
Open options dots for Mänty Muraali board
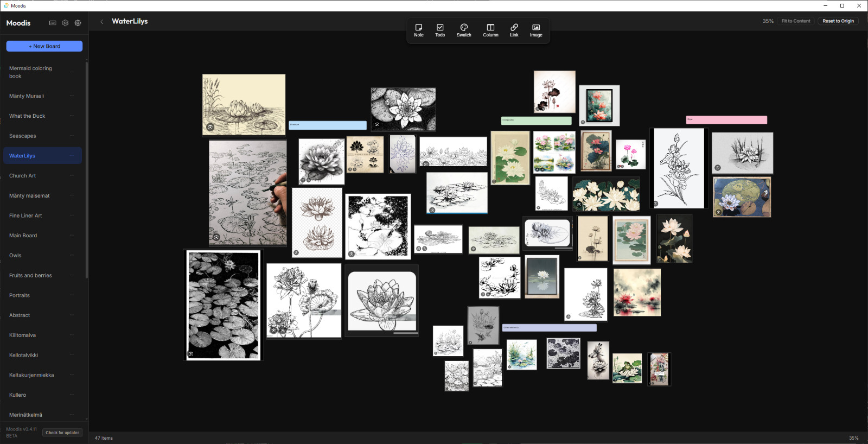pos(72,96)
